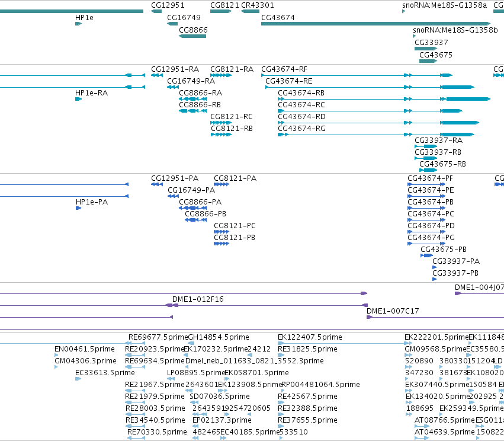Open protein CG43675-PB
The height and width of the screenshot is (441, 504).
pos(427,255)
